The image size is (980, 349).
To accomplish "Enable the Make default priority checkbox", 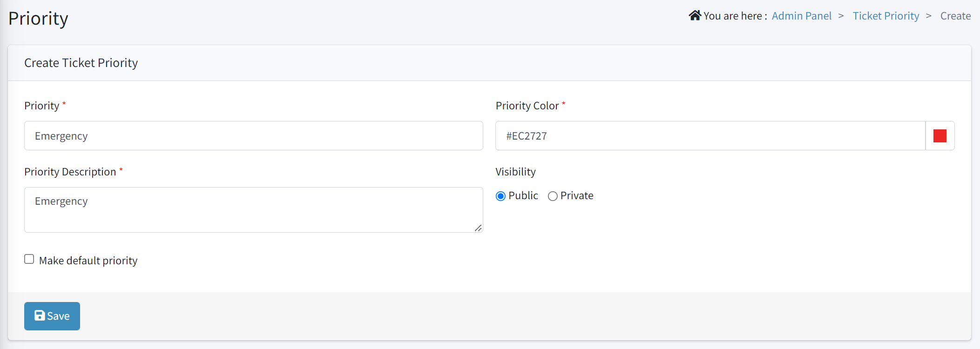I will point(29,259).
